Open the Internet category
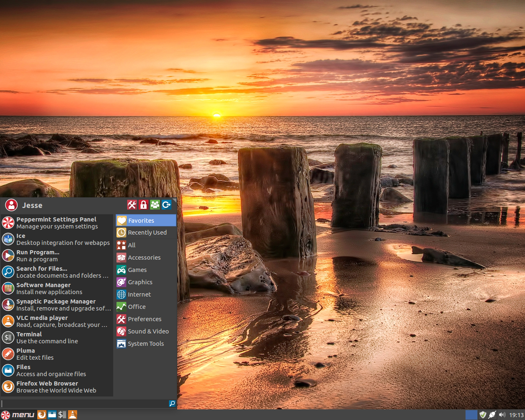Screen dimensions: 525x420 [146, 294]
